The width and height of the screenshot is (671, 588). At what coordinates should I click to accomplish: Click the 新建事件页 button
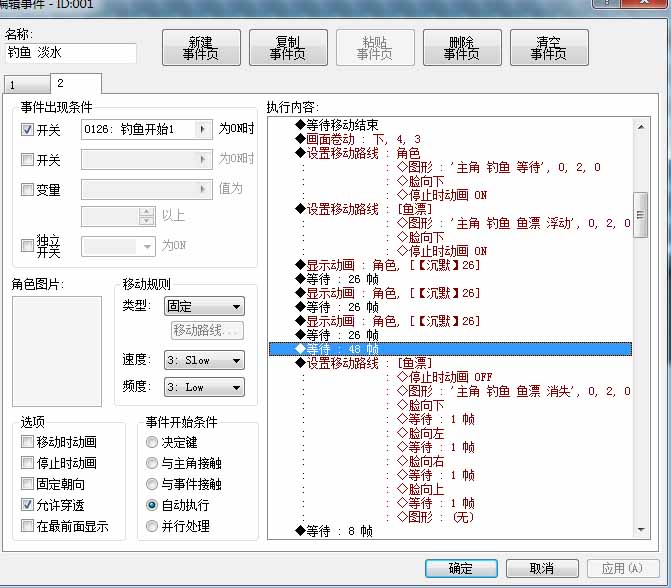(201, 48)
